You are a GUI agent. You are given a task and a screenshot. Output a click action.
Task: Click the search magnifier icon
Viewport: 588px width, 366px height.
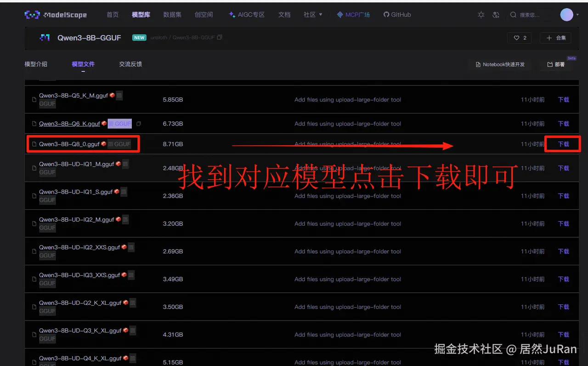[513, 15]
